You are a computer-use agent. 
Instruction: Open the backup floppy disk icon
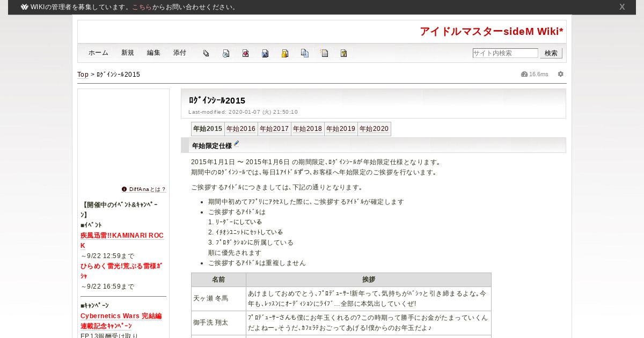point(265,53)
